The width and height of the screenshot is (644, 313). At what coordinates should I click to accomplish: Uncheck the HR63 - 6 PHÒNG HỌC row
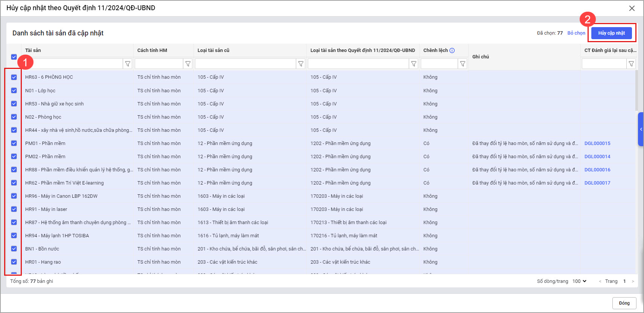14,77
